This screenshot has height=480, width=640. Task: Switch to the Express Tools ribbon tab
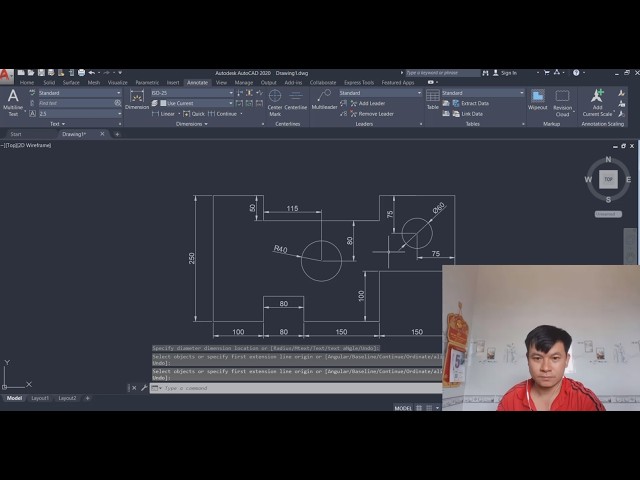click(359, 82)
